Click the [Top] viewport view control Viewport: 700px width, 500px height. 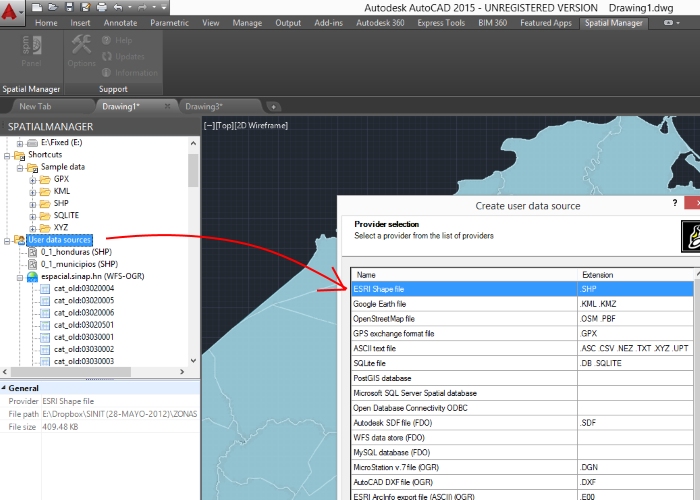click(x=225, y=125)
